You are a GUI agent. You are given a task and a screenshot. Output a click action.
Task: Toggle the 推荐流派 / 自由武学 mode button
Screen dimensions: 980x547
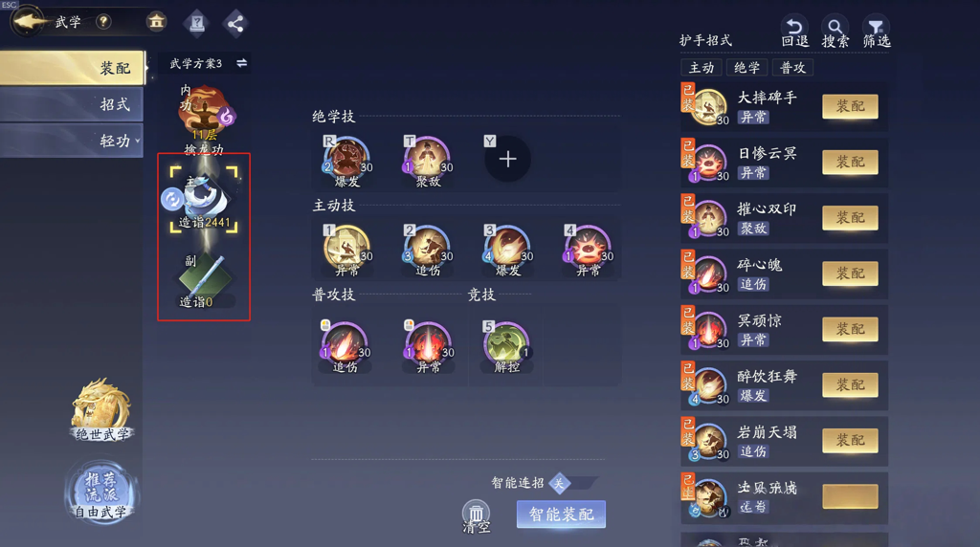click(101, 493)
